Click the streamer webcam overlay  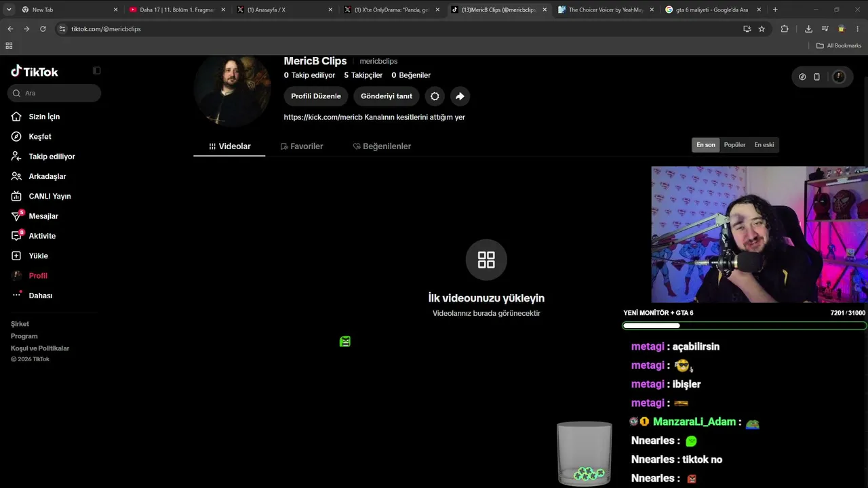click(759, 235)
